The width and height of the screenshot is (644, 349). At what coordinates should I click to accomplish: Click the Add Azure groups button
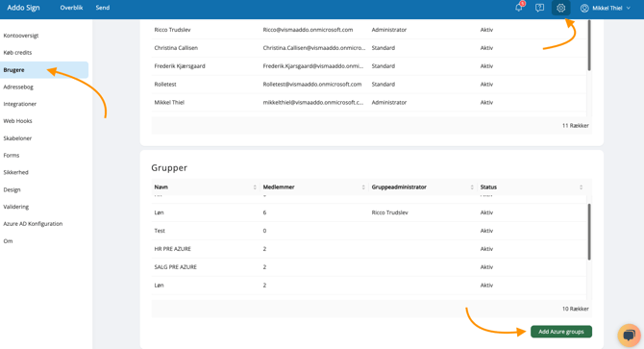pos(561,332)
